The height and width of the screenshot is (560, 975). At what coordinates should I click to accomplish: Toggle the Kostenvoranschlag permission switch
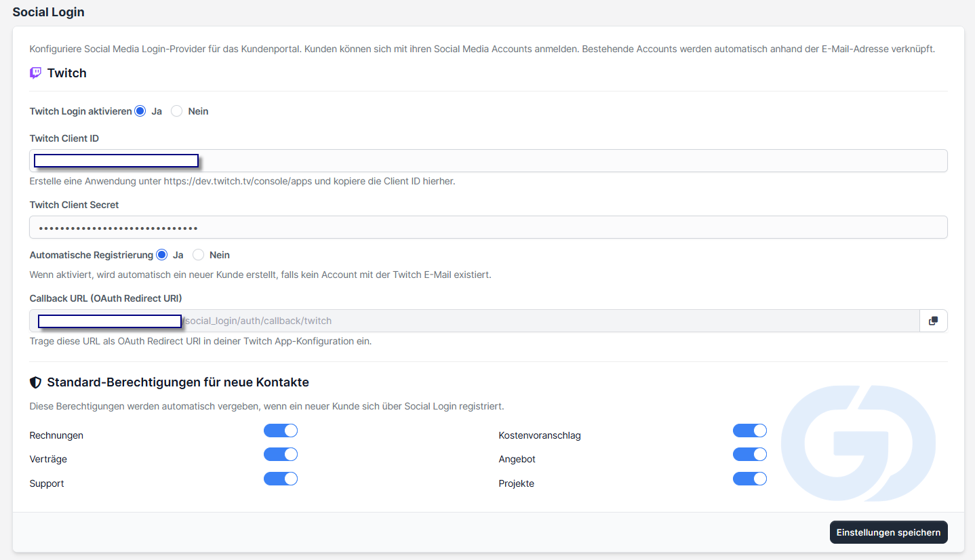coord(750,431)
